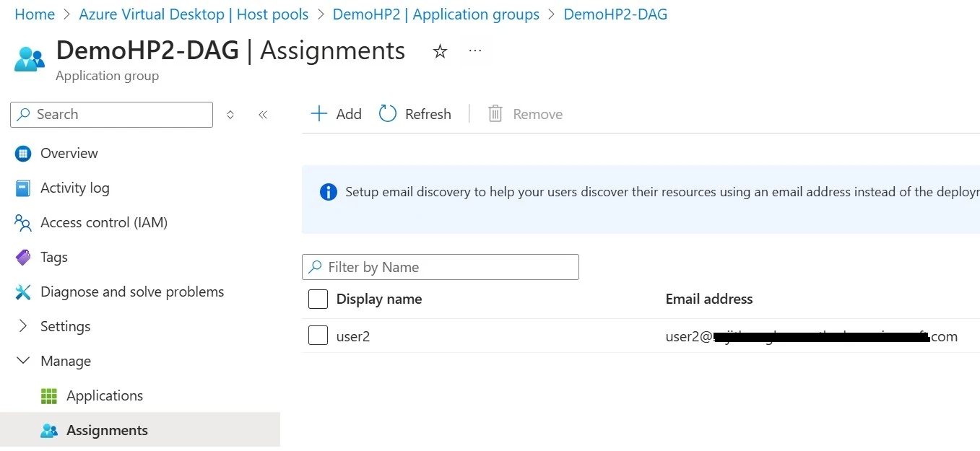The width and height of the screenshot is (980, 451).
Task: Collapse the Manage section
Action: point(23,361)
